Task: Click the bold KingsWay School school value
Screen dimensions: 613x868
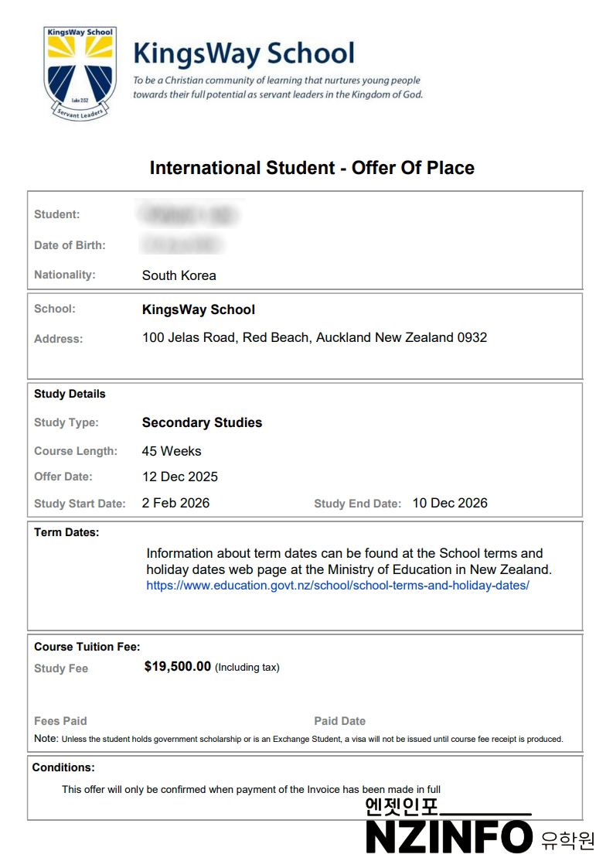Action: [199, 309]
